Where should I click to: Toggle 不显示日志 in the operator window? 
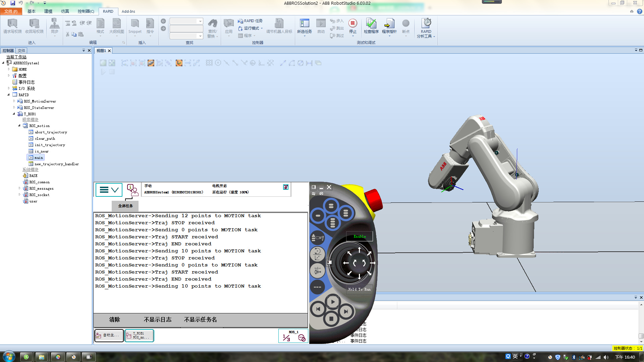pos(158,320)
